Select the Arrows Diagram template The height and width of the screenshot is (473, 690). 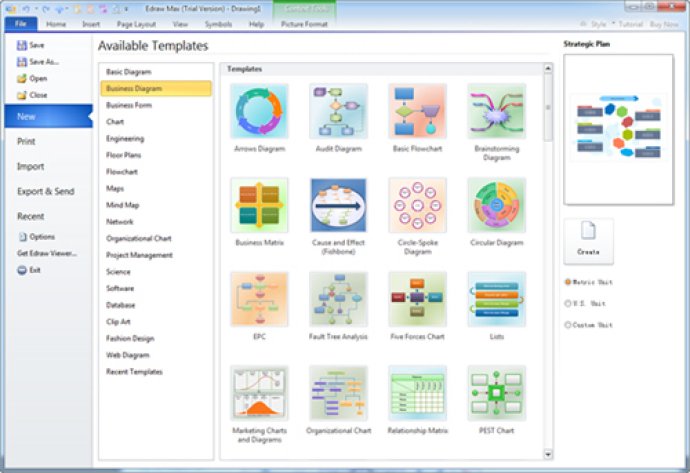(260, 118)
